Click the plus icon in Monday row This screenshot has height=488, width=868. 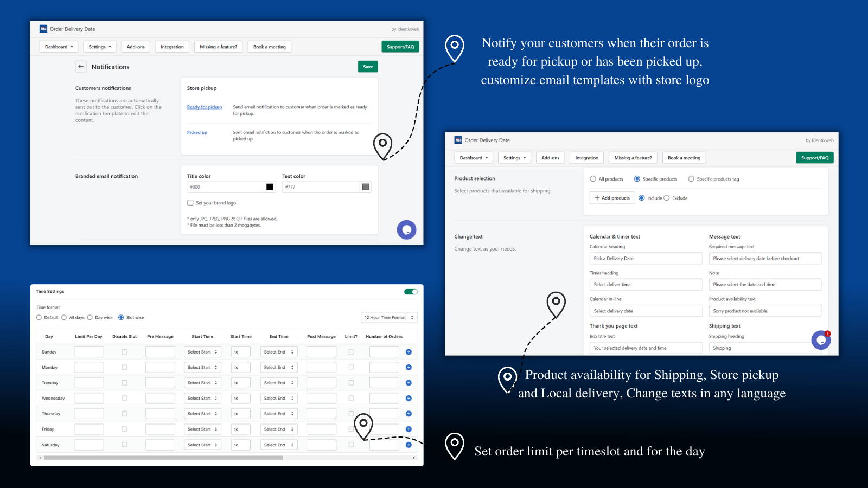409,368
